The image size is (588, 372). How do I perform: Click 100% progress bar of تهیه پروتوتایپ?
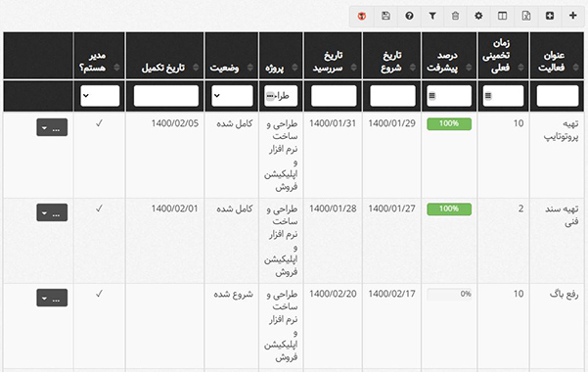coord(449,124)
